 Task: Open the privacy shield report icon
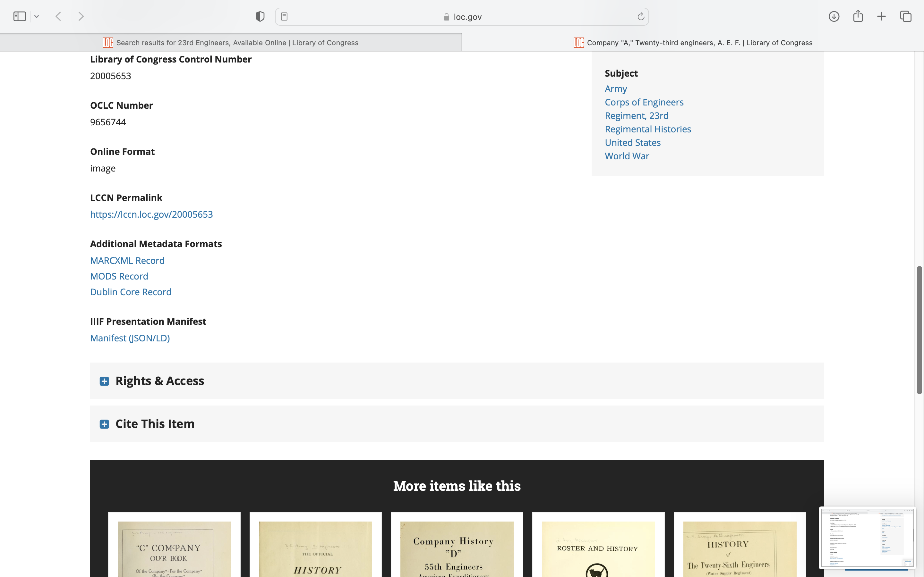click(260, 16)
